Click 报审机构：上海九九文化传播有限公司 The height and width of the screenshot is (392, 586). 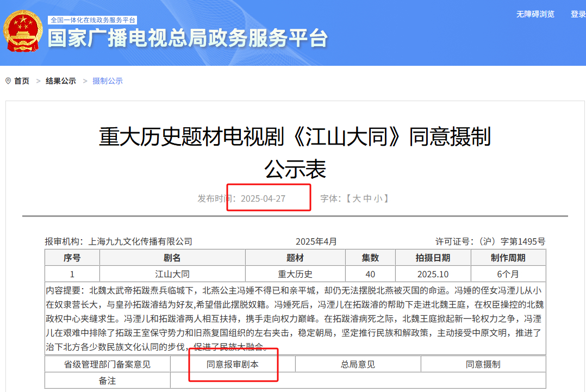(x=119, y=241)
